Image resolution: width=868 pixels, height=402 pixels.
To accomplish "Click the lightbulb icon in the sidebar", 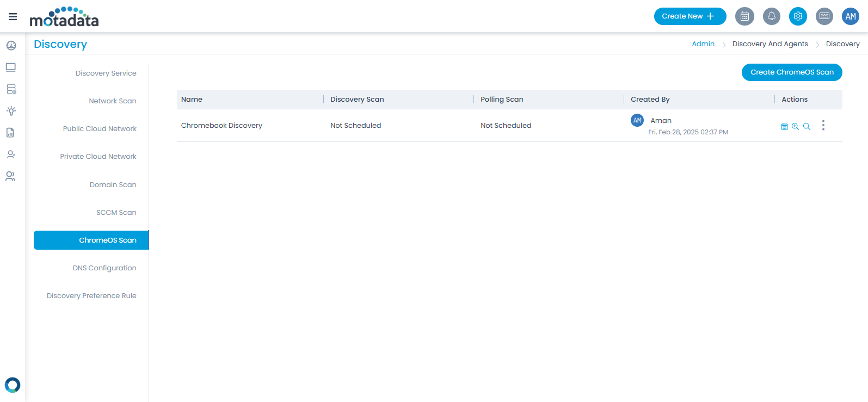I will (x=11, y=111).
